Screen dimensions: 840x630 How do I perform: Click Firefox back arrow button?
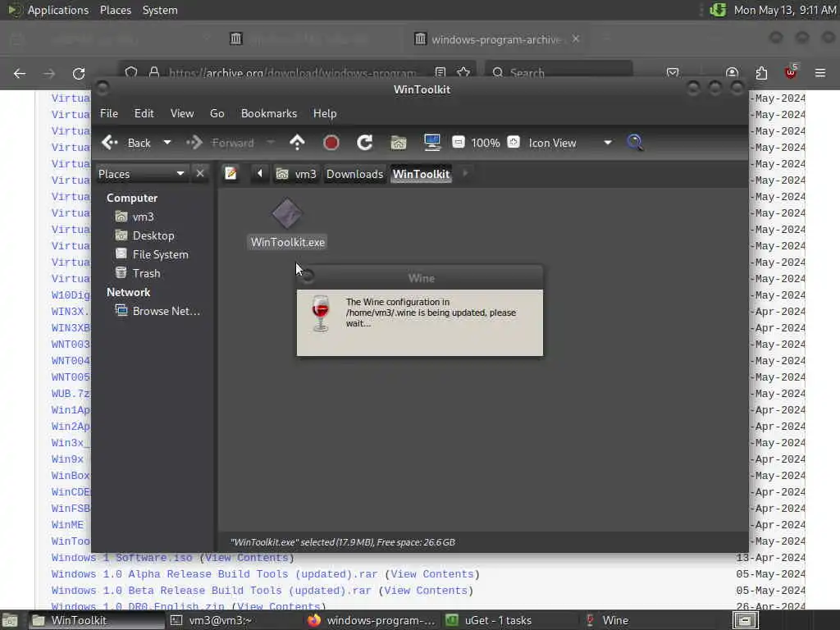(x=20, y=73)
